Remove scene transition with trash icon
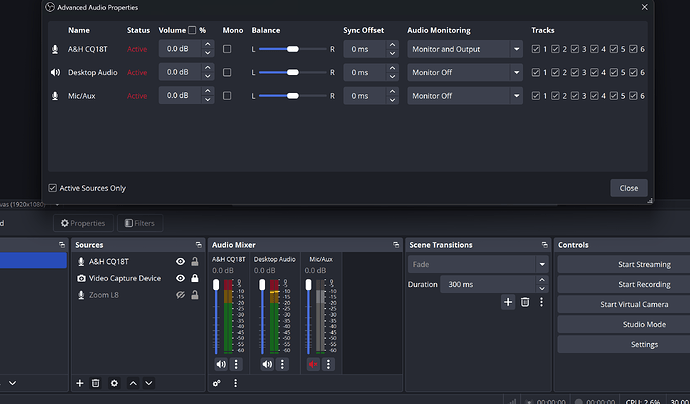Image resolution: width=690 pixels, height=404 pixels. click(x=525, y=302)
